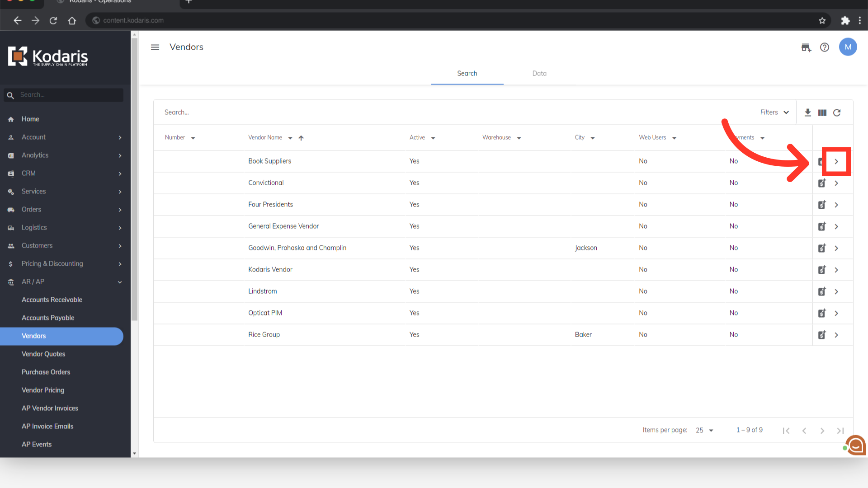Click the invoice icon in Convictional row
The height and width of the screenshot is (488, 868).
pyautogui.click(x=822, y=183)
